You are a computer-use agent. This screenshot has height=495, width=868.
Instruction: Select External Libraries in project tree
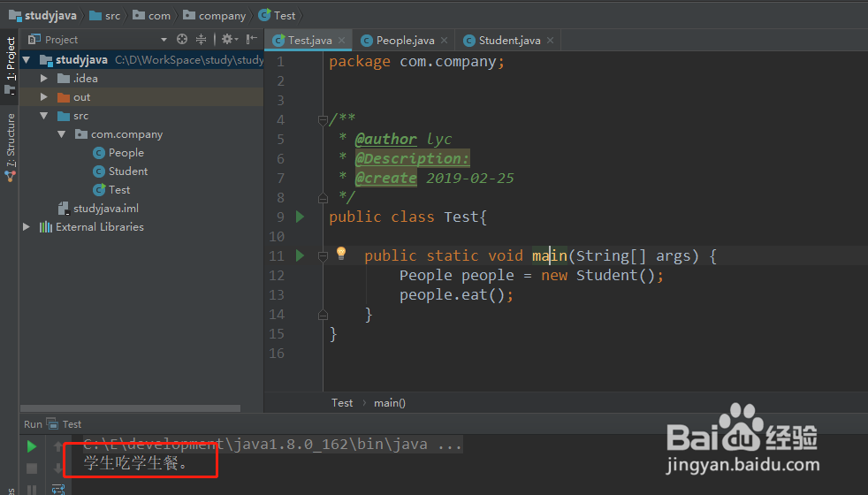[91, 227]
